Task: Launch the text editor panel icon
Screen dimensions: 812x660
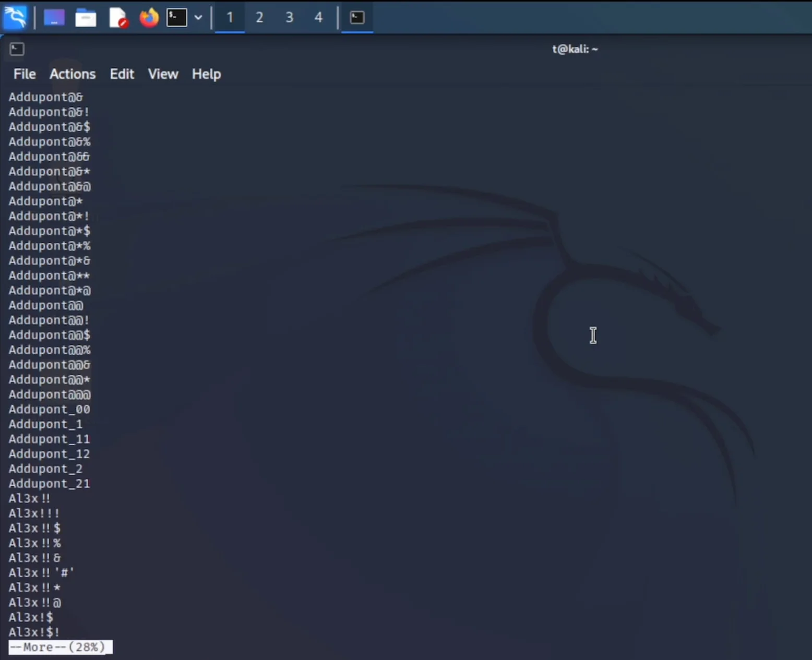Action: click(x=118, y=18)
